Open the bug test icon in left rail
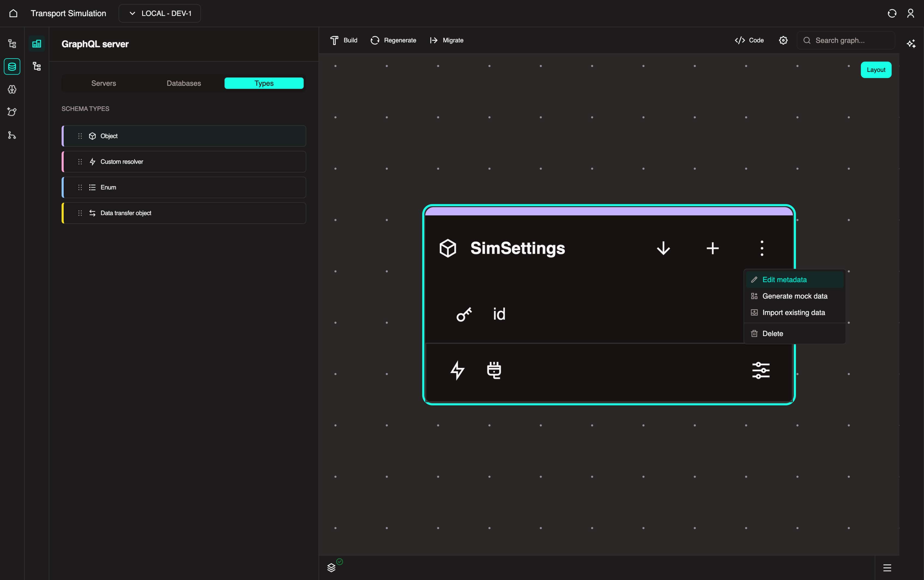The height and width of the screenshot is (580, 924). (x=12, y=112)
